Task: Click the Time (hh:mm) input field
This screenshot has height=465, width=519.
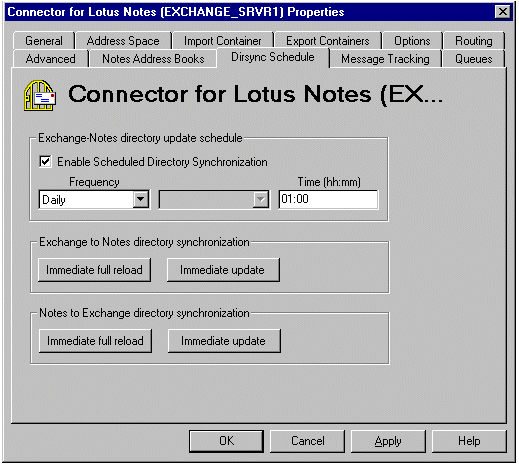Action: 328,199
